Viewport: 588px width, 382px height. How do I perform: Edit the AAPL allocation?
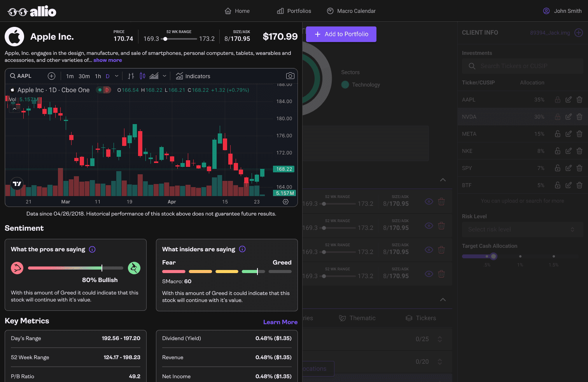pyautogui.click(x=569, y=100)
